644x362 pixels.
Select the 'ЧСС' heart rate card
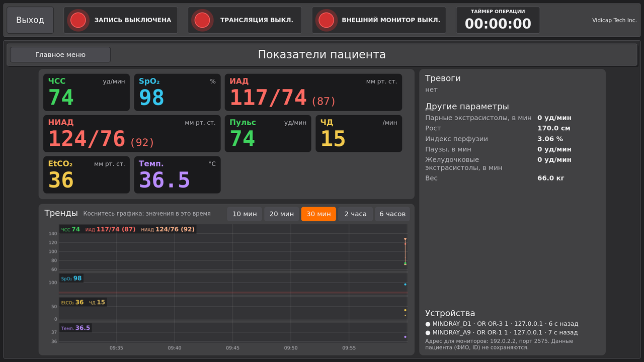click(x=87, y=93)
